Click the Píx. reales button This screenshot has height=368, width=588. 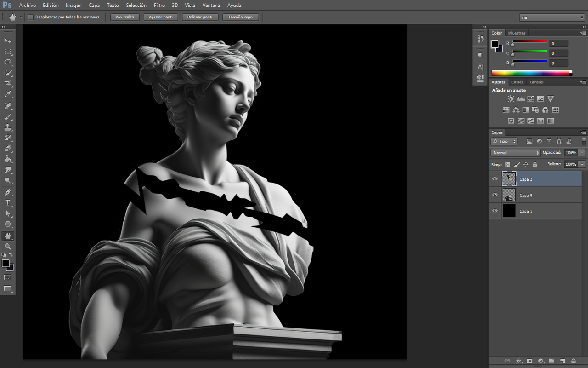click(x=124, y=17)
